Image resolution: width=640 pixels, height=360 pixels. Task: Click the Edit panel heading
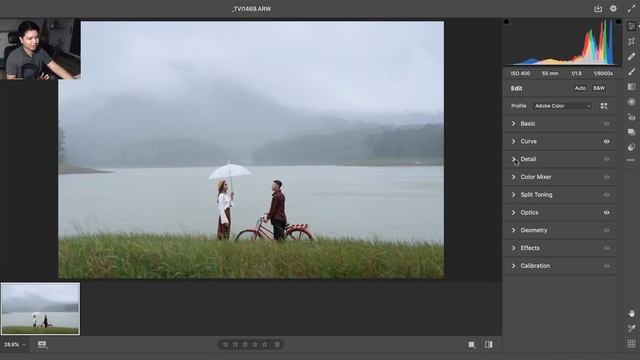516,88
